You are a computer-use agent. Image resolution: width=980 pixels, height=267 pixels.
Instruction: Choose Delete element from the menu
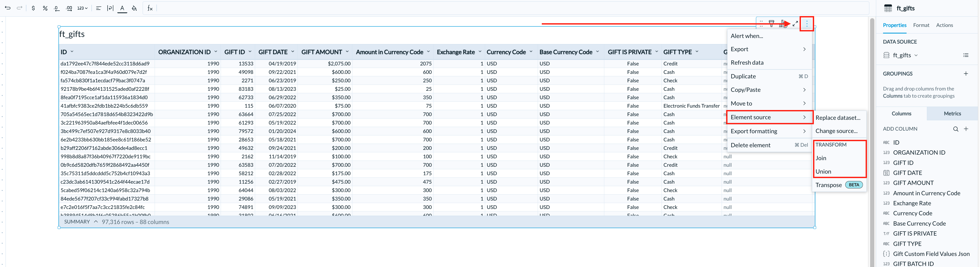click(x=769, y=145)
